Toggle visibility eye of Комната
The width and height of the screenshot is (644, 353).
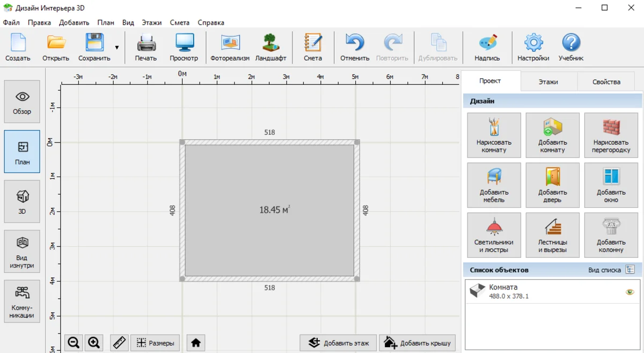(630, 292)
